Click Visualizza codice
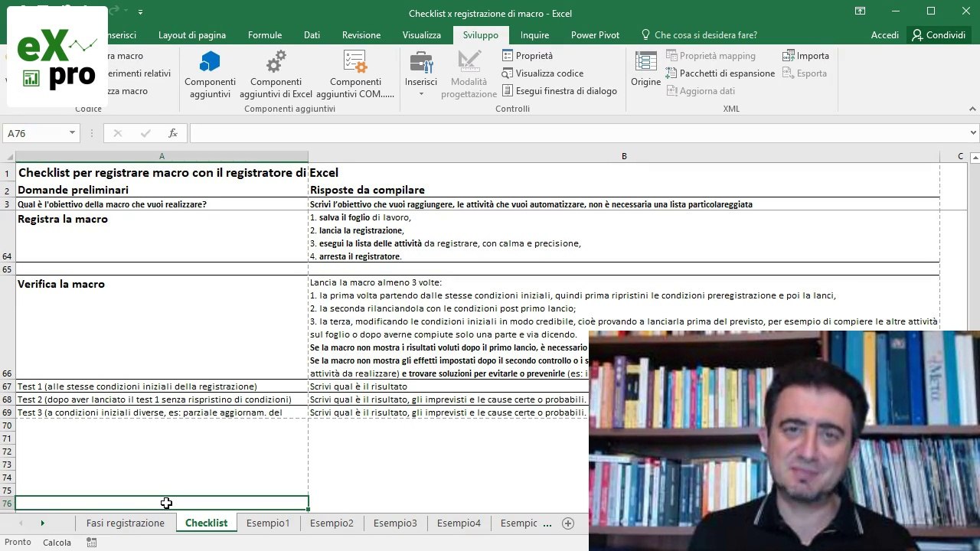Viewport: 980px width, 551px height. tap(543, 73)
